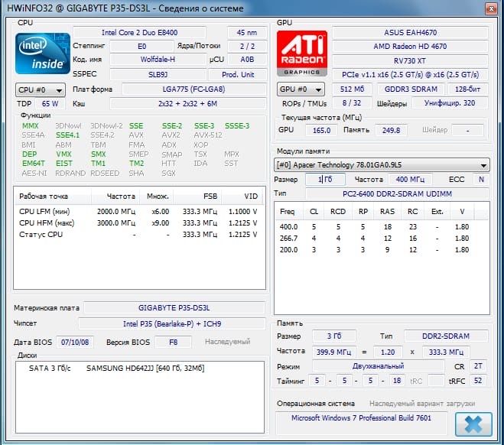Viewport: 504px width, 445px height.
Task: Click the SSSE-3 feature flag
Action: pos(237,126)
